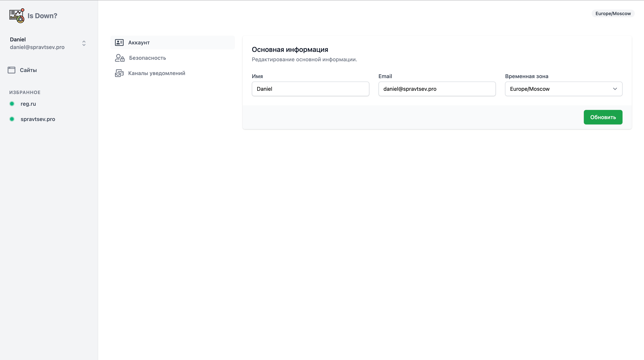Click the Безопасность user-lock icon
The height and width of the screenshot is (360, 644).
[x=119, y=58]
